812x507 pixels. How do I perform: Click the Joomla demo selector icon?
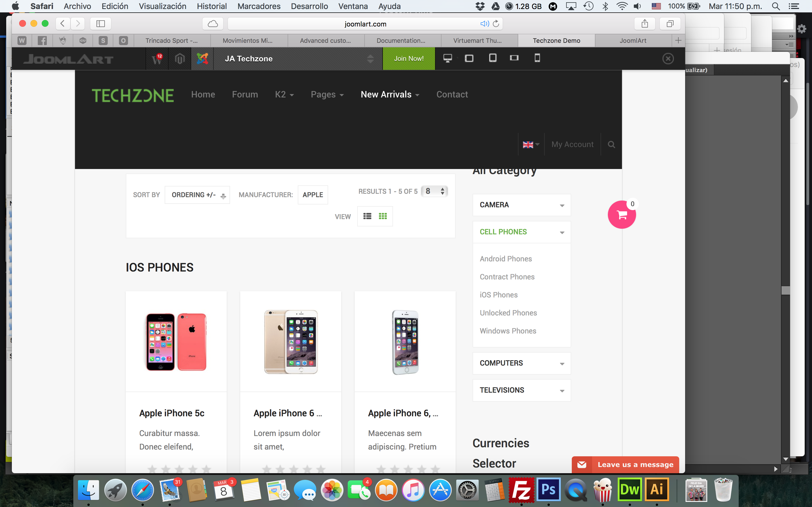click(202, 59)
